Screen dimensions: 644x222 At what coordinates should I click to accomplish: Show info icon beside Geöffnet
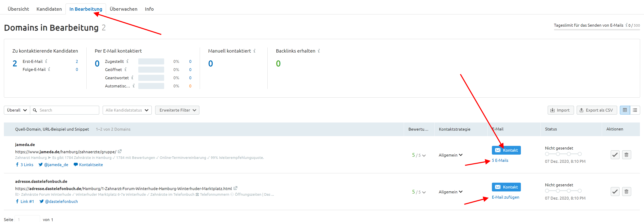tap(125, 69)
